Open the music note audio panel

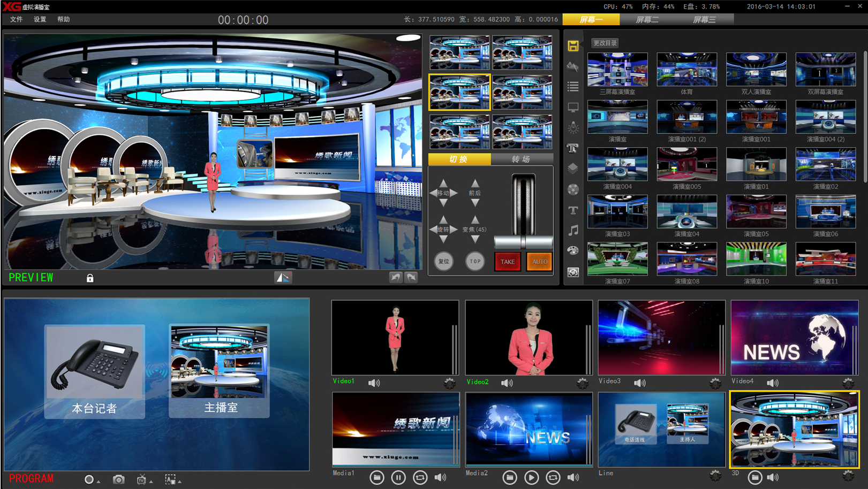pos(573,231)
